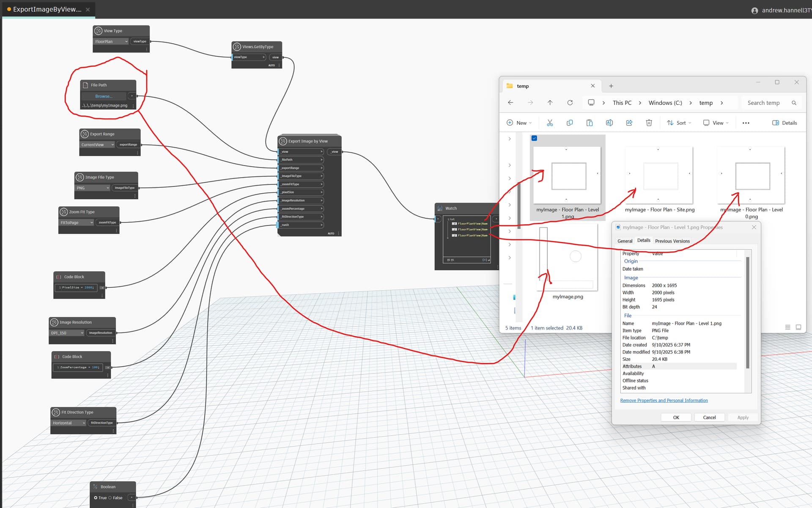Select the True radio button on Boolean node
Image resolution: width=812 pixels, height=508 pixels.
(96, 498)
